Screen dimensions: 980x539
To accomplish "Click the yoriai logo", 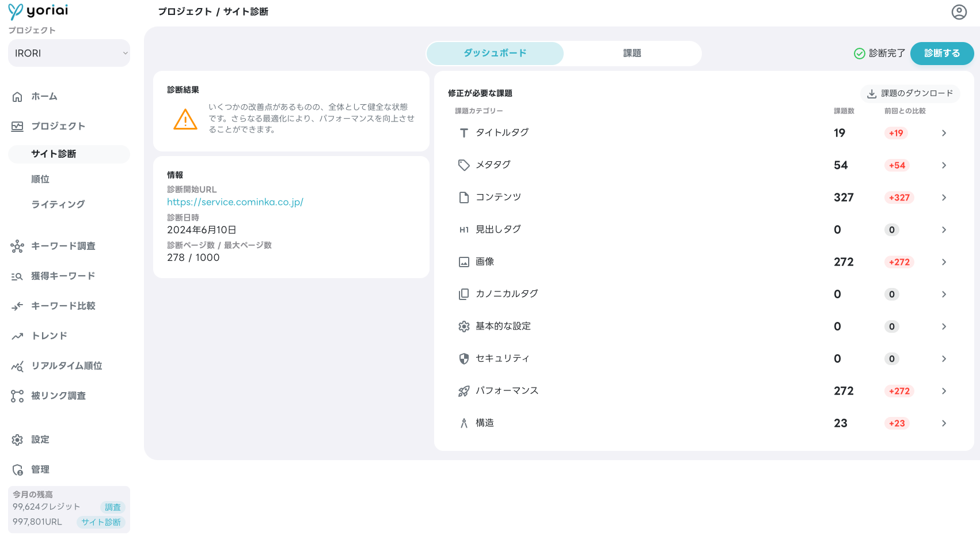I will tap(38, 12).
